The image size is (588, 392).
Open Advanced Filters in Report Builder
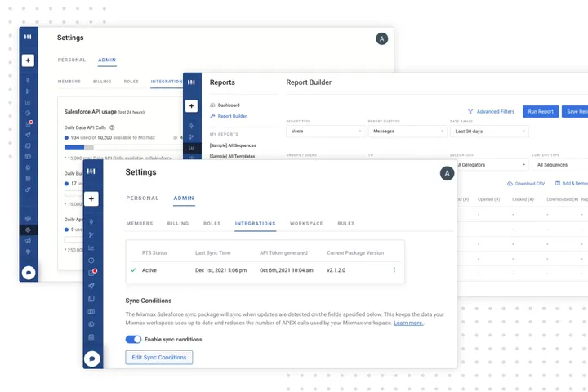tap(492, 111)
